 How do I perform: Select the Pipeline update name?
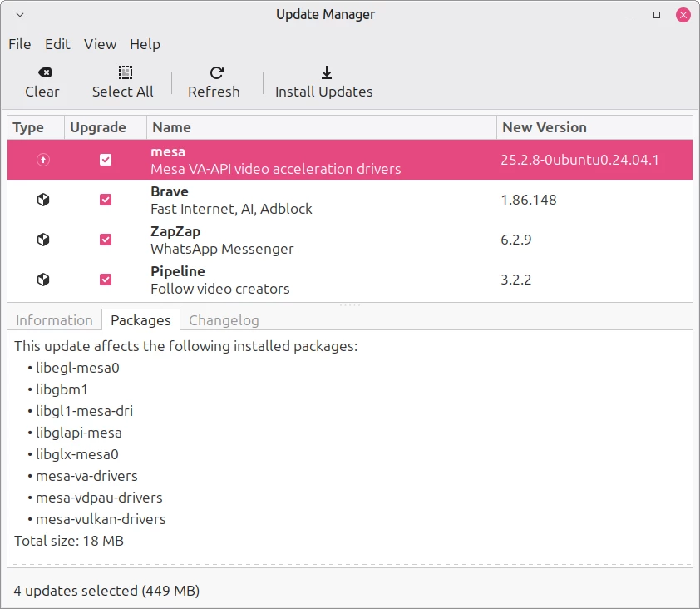click(x=178, y=271)
